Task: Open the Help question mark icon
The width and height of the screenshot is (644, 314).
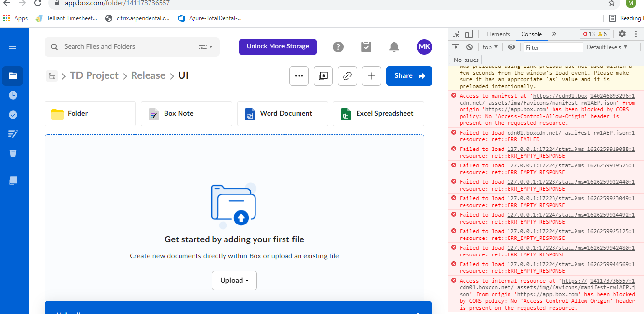Action: tap(338, 47)
